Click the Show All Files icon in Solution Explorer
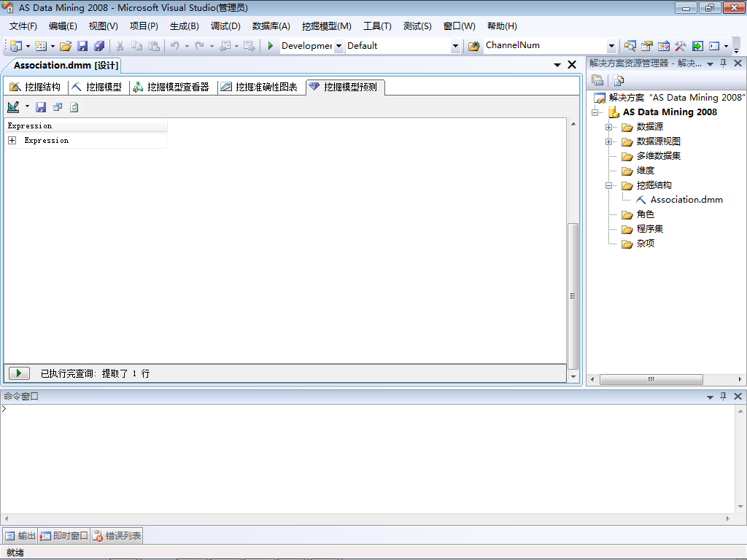Screen dimensions: 747x560 point(619,80)
